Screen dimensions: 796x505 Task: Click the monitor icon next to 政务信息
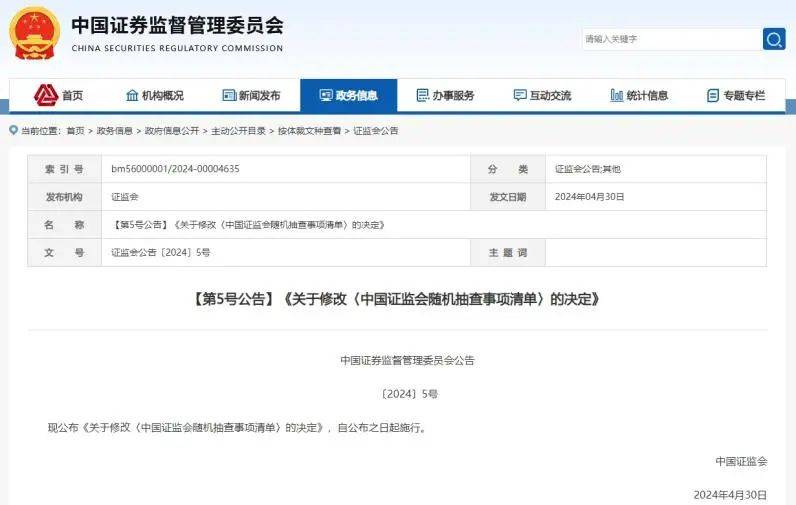(x=326, y=95)
